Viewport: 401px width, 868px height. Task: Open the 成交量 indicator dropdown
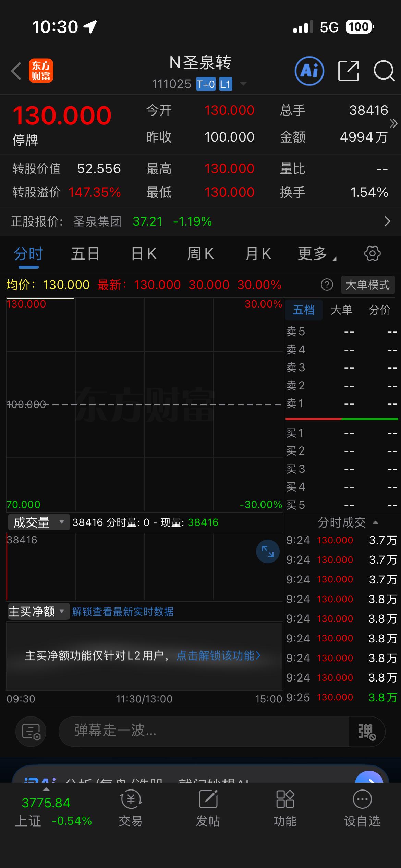pos(39,522)
